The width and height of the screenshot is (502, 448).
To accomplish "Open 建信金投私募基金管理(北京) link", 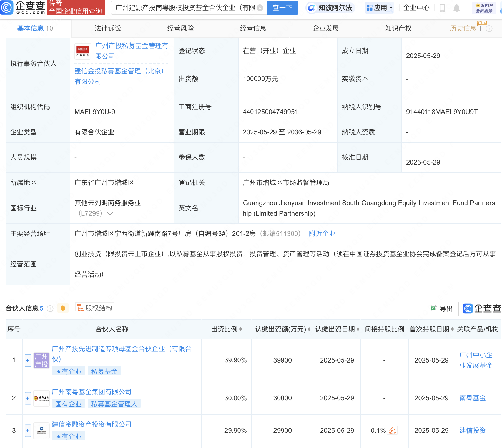I will point(120,76).
